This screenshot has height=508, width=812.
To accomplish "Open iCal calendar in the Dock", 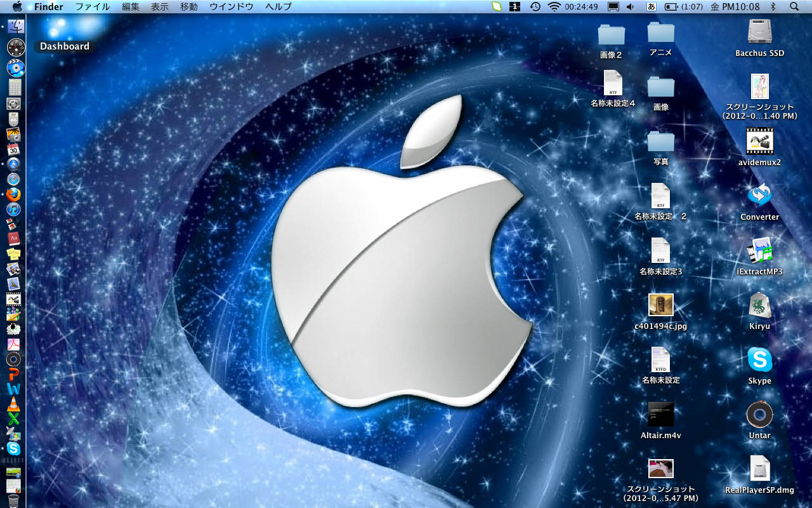I will [14, 150].
